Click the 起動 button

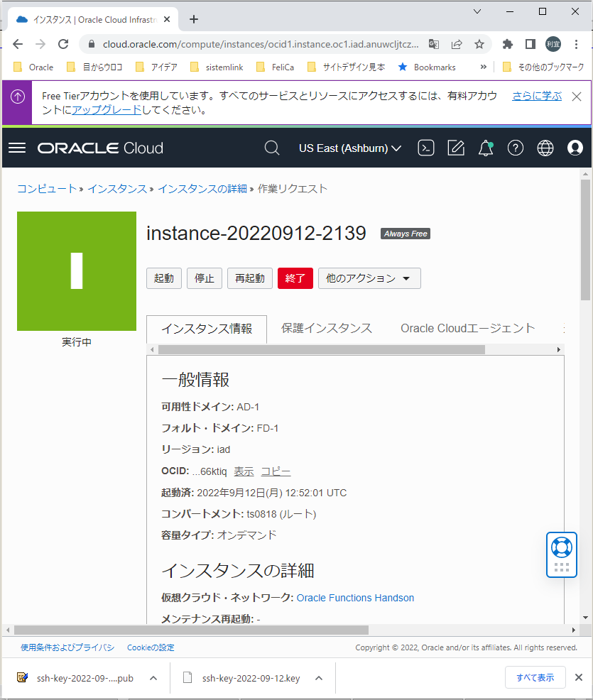click(x=164, y=278)
